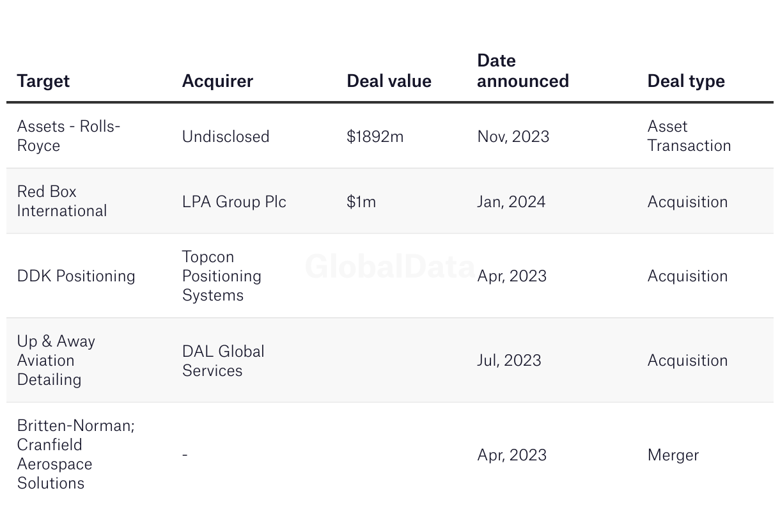This screenshot has width=780, height=532.
Task: Open Britten-Norman; Cranfield Aerospace Solutions entry
Action: pos(75,454)
